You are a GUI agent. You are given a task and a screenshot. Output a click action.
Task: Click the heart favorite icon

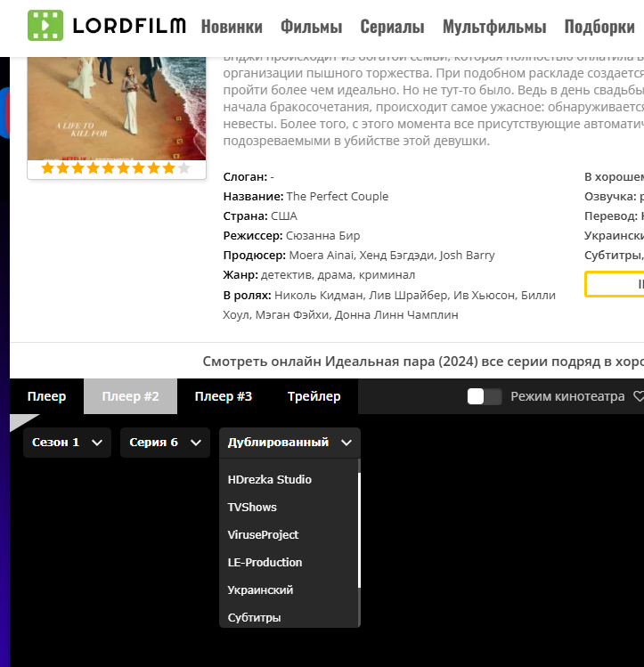pos(639,396)
